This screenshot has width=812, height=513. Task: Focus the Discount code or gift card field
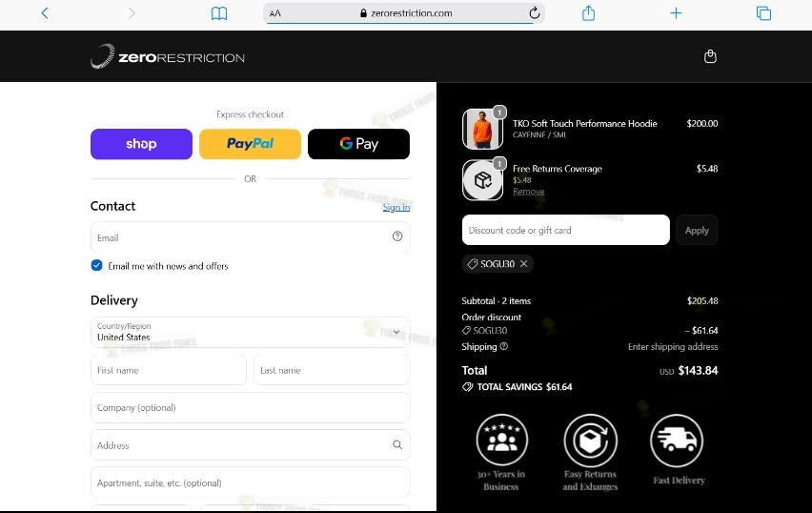tap(565, 230)
